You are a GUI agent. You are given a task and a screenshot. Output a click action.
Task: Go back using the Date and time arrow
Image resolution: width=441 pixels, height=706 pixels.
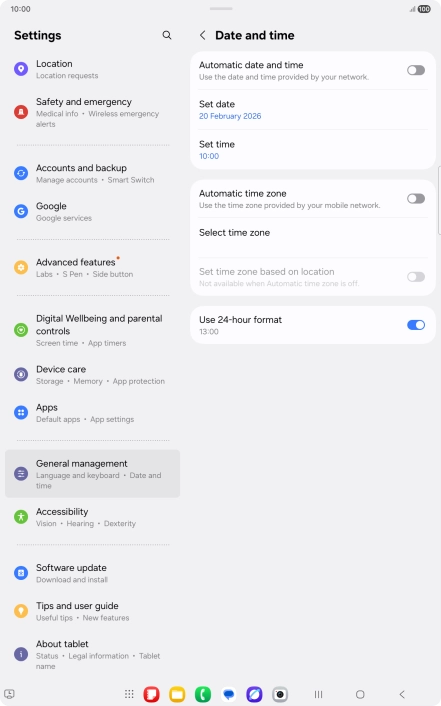[203, 35]
